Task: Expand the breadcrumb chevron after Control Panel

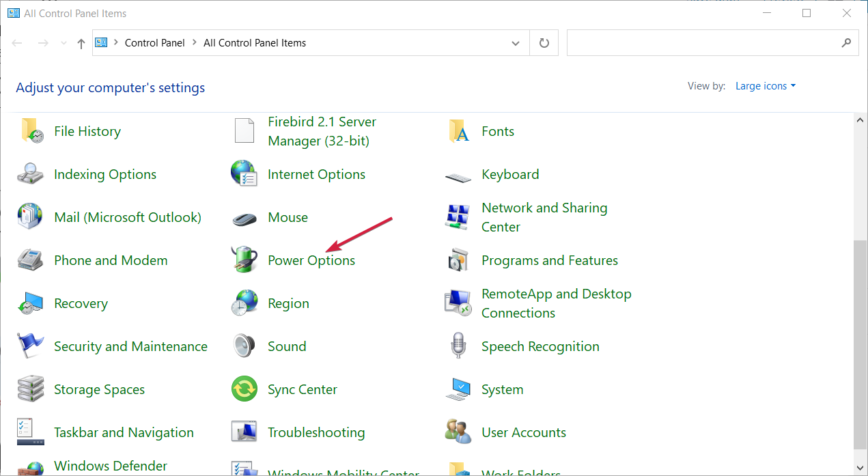Action: [x=193, y=42]
